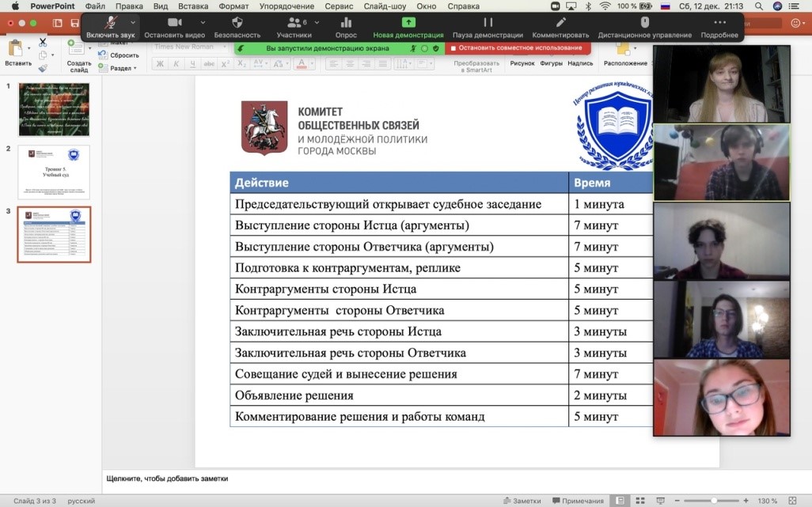Viewport: 812px width, 507px height.
Task: Insert Рисунок picture
Action: coord(522,63)
